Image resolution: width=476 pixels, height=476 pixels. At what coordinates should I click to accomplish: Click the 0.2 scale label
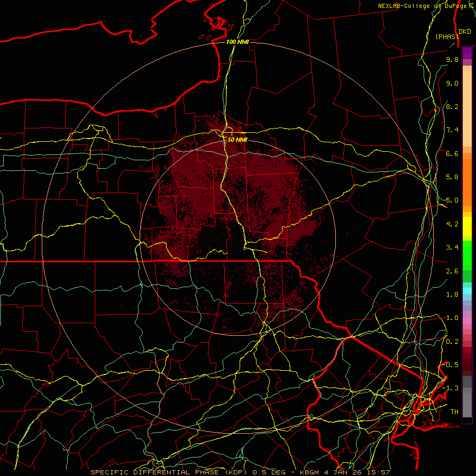pyautogui.click(x=452, y=342)
